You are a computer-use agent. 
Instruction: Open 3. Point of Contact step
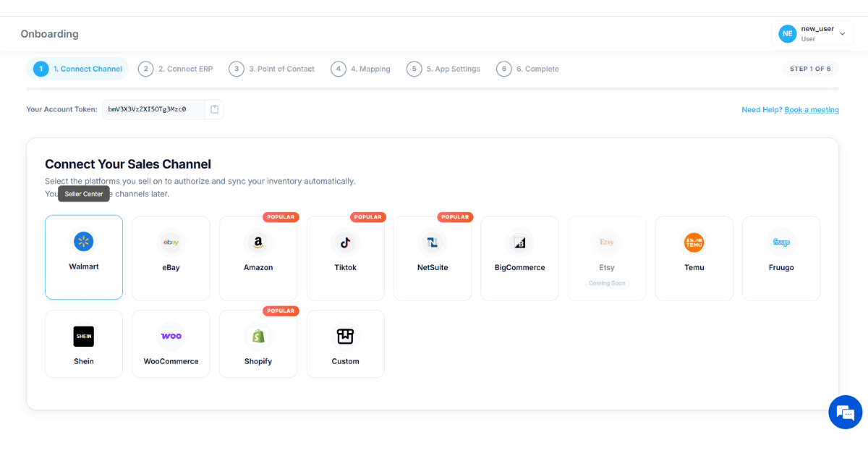tap(272, 69)
